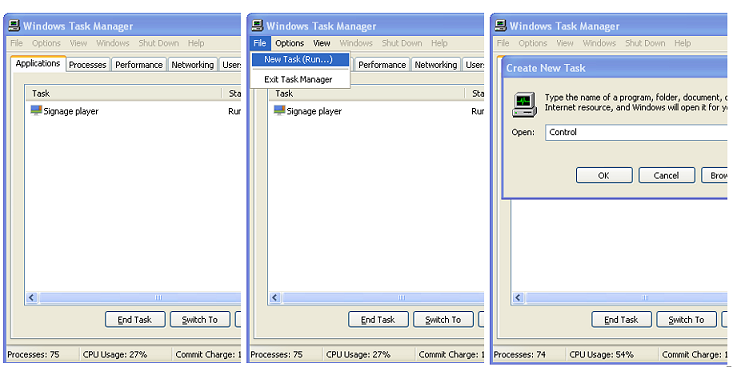Switch to Processes tab in left window

pos(87,65)
